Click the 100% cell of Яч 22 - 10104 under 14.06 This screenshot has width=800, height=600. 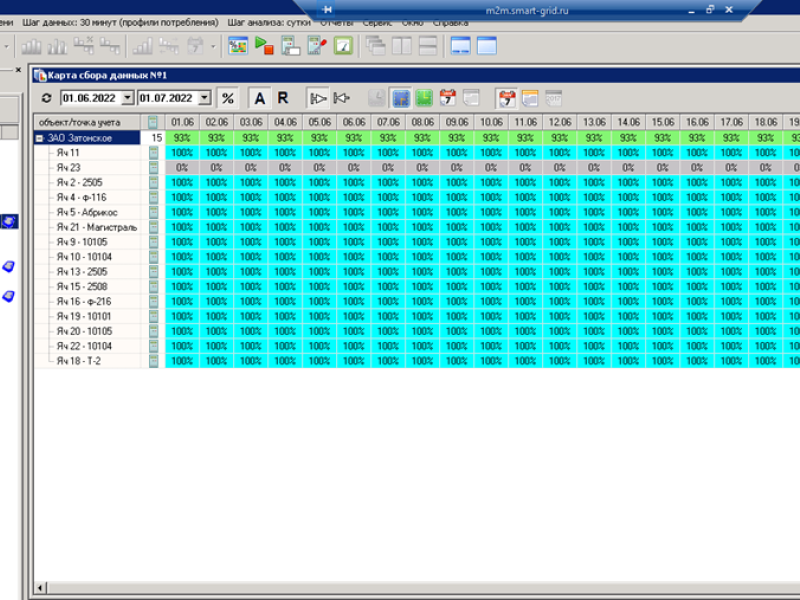pos(629,346)
